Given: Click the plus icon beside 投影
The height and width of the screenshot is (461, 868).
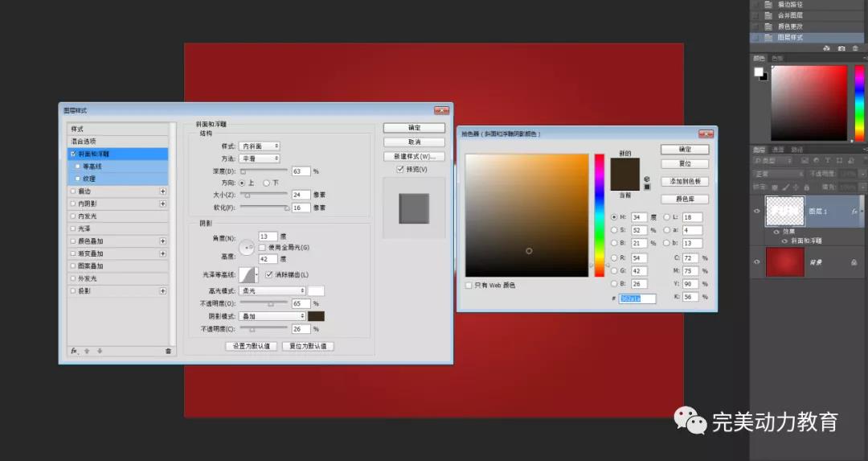Looking at the screenshot, I should pos(162,291).
